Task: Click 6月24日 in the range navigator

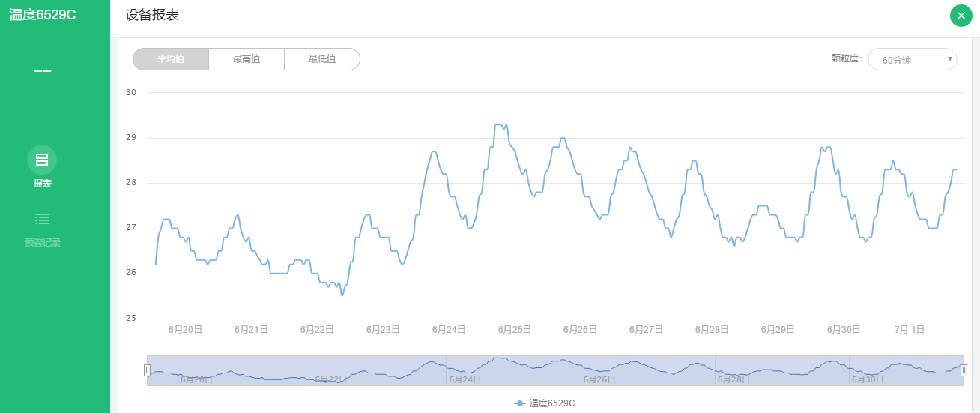Action: tap(465, 379)
